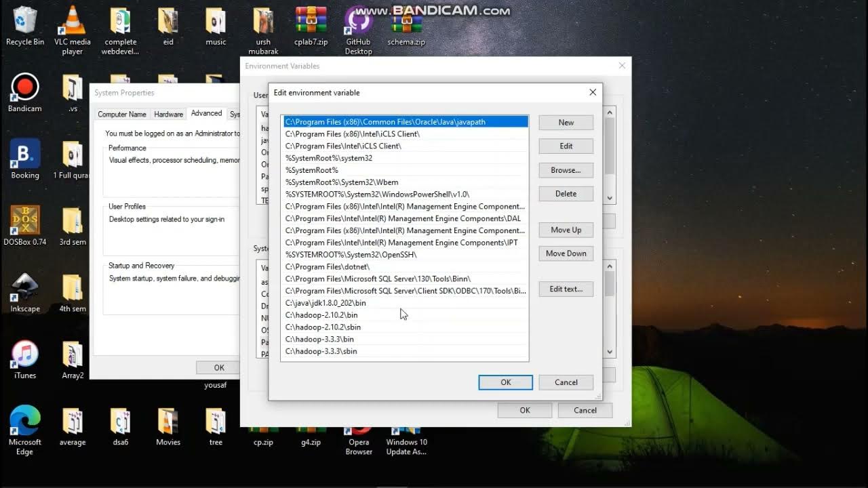868x488 pixels.
Task: Open the dsa6 file icon
Action: (120, 426)
